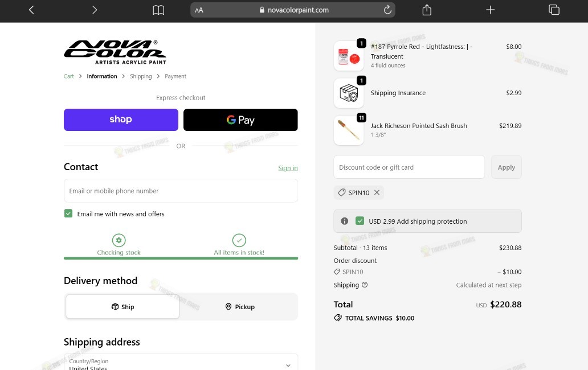Click the Sash Brush product thumbnail
588x370 pixels.
click(349, 130)
